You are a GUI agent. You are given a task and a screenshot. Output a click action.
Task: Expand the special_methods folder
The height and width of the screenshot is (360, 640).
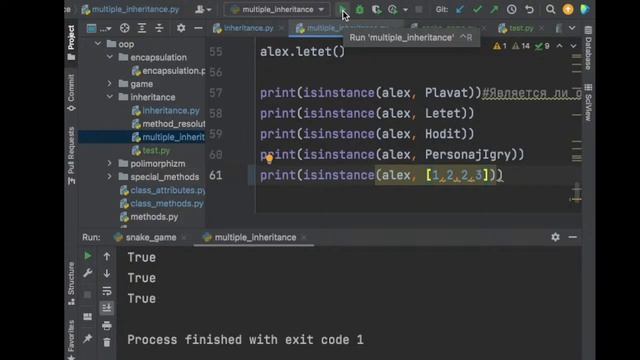pyautogui.click(x=109, y=177)
